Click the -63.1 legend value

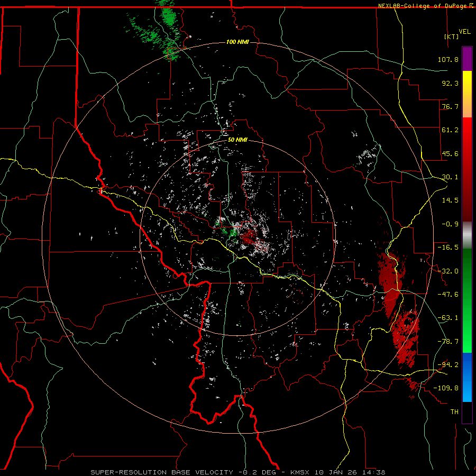448,318
